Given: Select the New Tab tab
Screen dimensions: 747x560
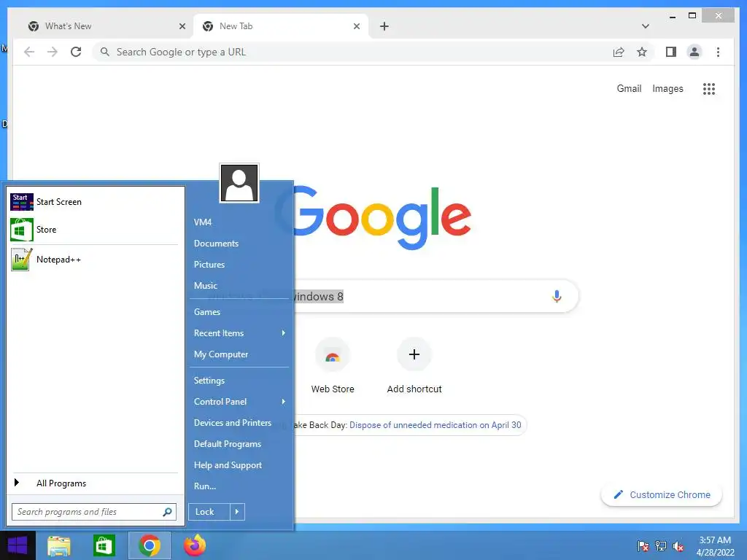Looking at the screenshot, I should [x=281, y=26].
